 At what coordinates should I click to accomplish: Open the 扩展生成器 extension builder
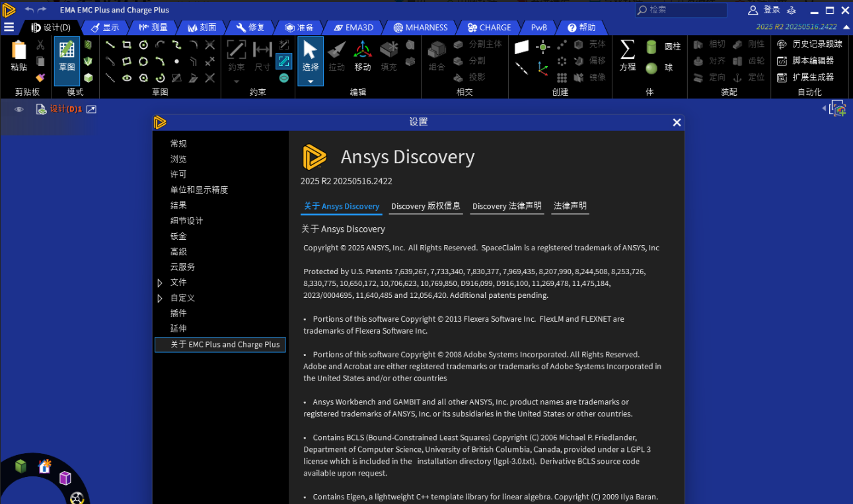[805, 77]
